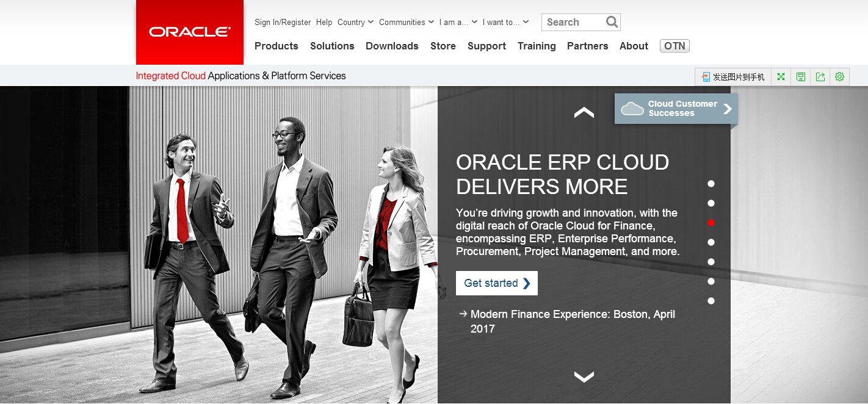Open the green gear settings icon
This screenshot has height=404, width=868.
[840, 77]
